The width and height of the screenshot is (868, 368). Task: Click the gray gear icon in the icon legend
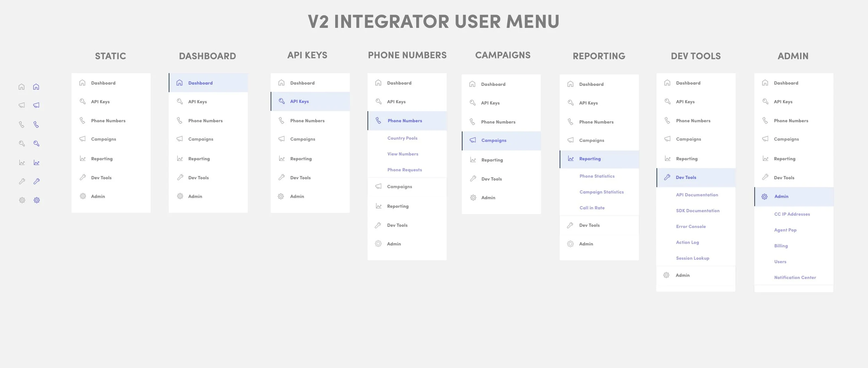[22, 200]
